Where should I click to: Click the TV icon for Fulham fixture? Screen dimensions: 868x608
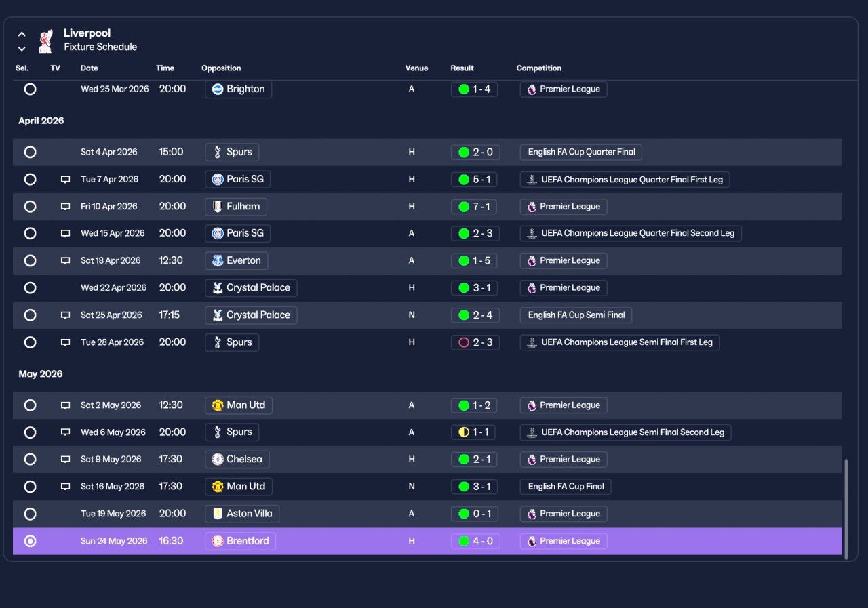[x=66, y=207]
